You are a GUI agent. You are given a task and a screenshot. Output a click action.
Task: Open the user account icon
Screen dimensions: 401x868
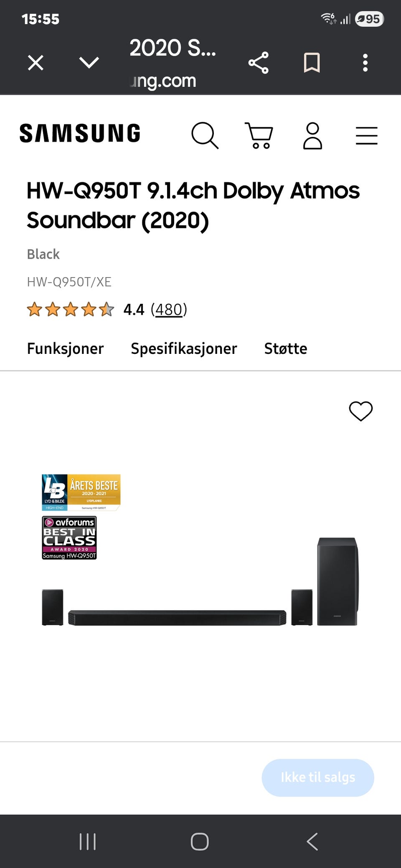[x=312, y=135]
